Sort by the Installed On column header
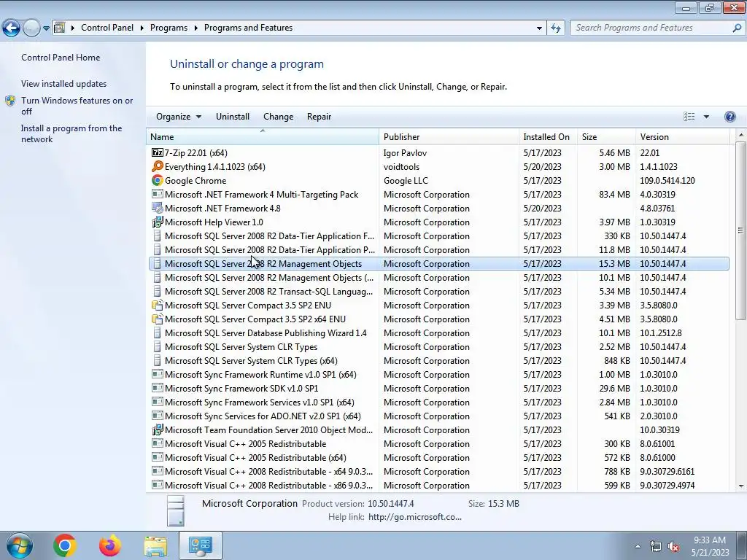Screen dimensions: 747x560 pyautogui.click(x=549, y=136)
